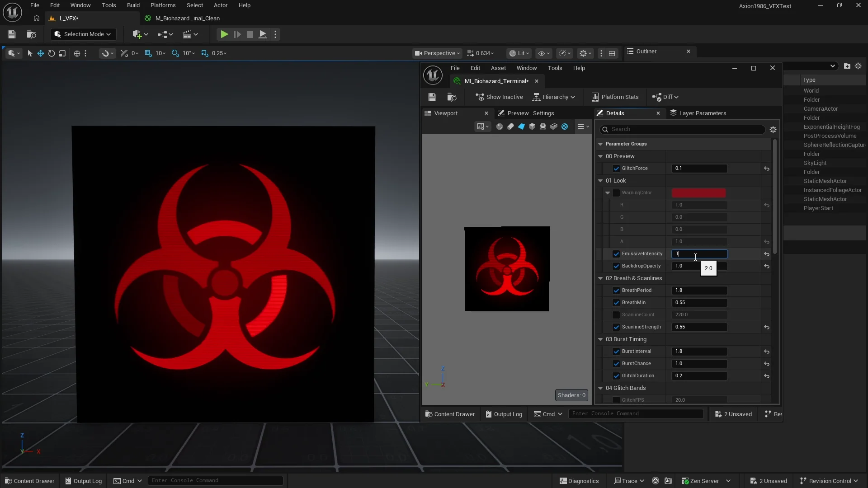
Task: Open the Selection Mode dropdown
Action: pos(83,34)
